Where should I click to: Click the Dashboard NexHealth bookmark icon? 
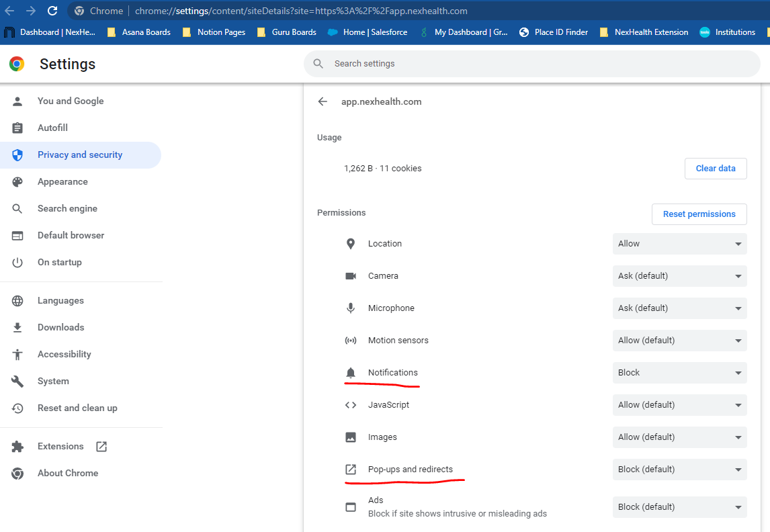coord(9,32)
